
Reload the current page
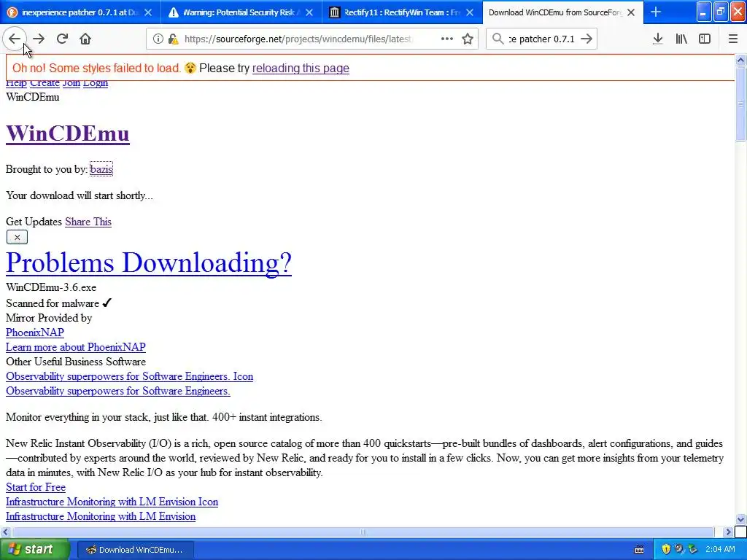tap(62, 39)
